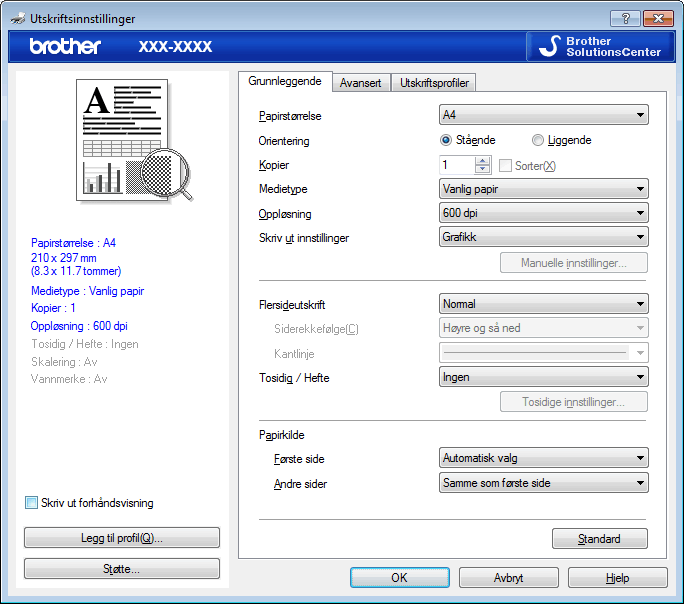Confirm settings with the OK button
The width and height of the screenshot is (684, 604).
[x=399, y=578]
